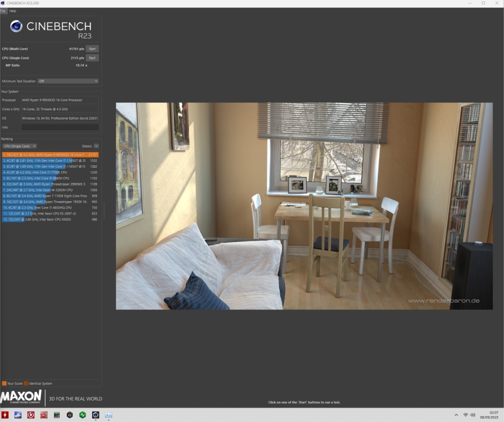
Task: Click the volume speaker tray icon
Action: pos(473,415)
